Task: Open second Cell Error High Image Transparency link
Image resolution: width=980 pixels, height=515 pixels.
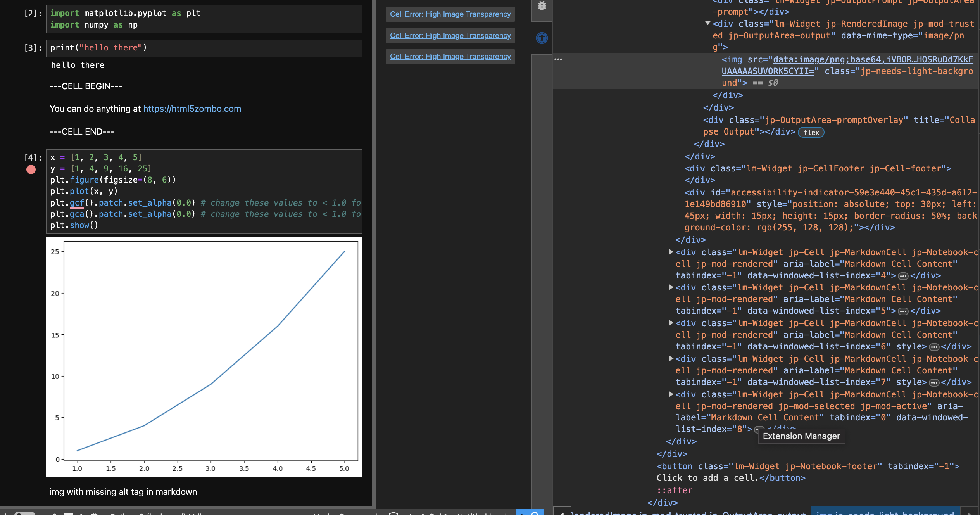Action: coord(450,35)
